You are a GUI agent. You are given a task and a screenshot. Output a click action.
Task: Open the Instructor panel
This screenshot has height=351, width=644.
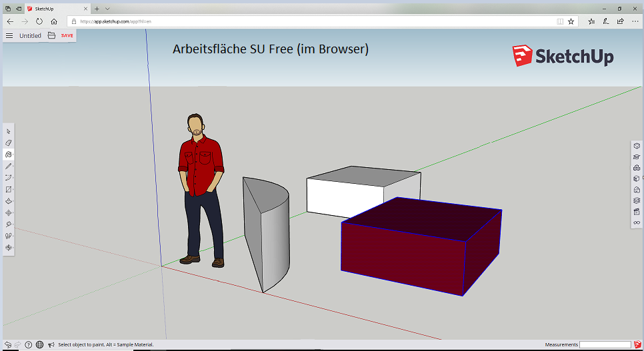coord(637,157)
